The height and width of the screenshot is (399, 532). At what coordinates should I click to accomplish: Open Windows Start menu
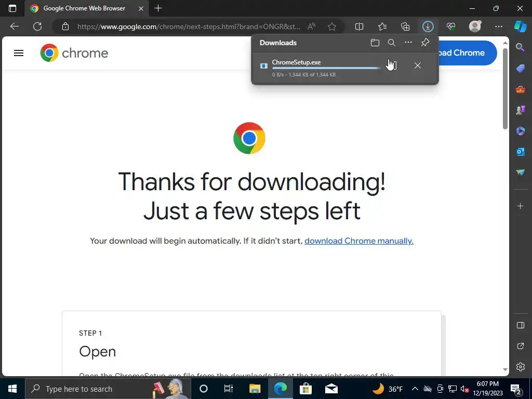coord(12,389)
